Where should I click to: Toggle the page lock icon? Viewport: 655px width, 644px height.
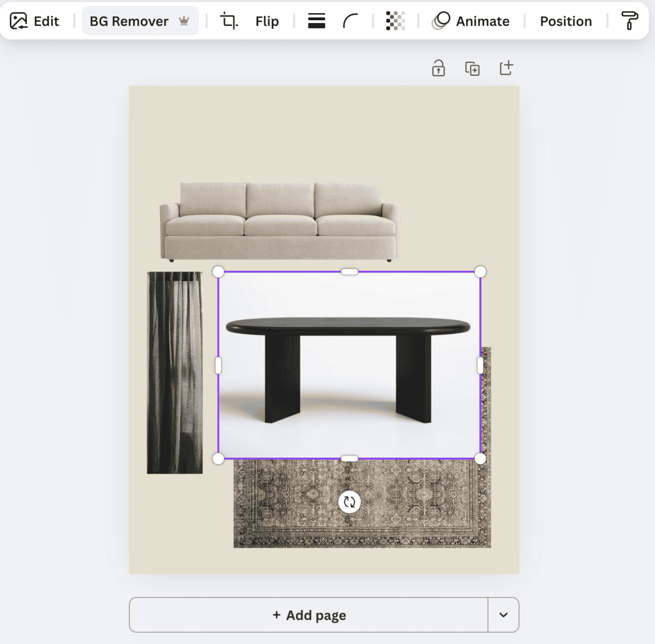tap(438, 68)
